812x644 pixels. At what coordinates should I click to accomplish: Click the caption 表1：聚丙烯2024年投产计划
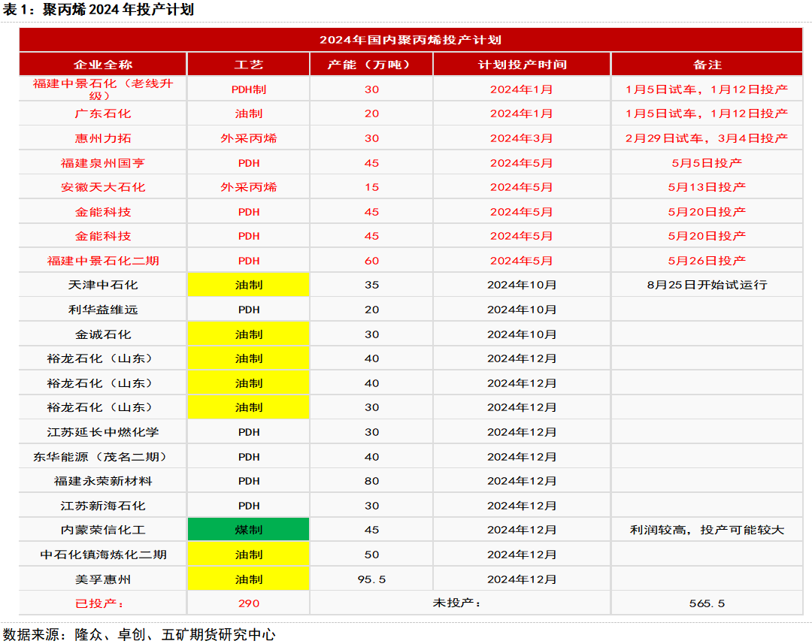pyautogui.click(x=98, y=10)
